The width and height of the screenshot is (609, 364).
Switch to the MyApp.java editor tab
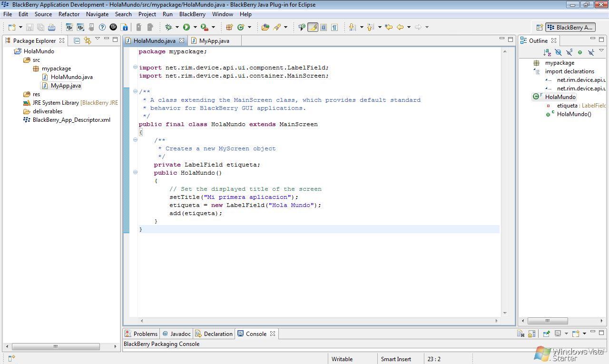214,41
